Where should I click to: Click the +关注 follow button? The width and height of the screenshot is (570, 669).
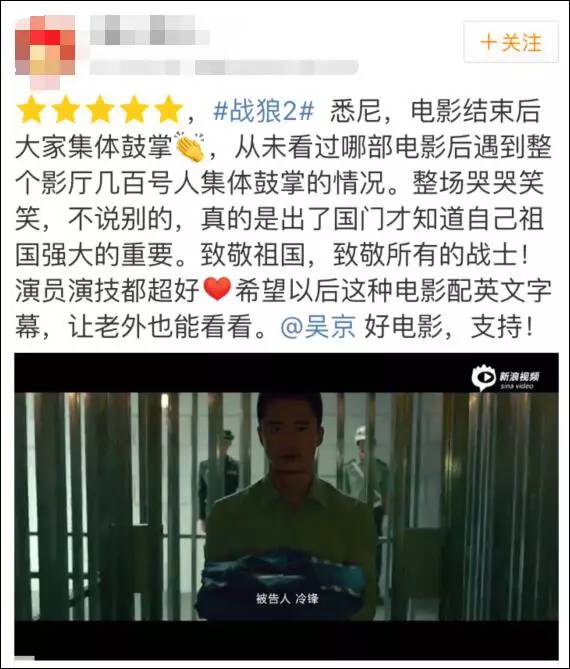coord(511,42)
